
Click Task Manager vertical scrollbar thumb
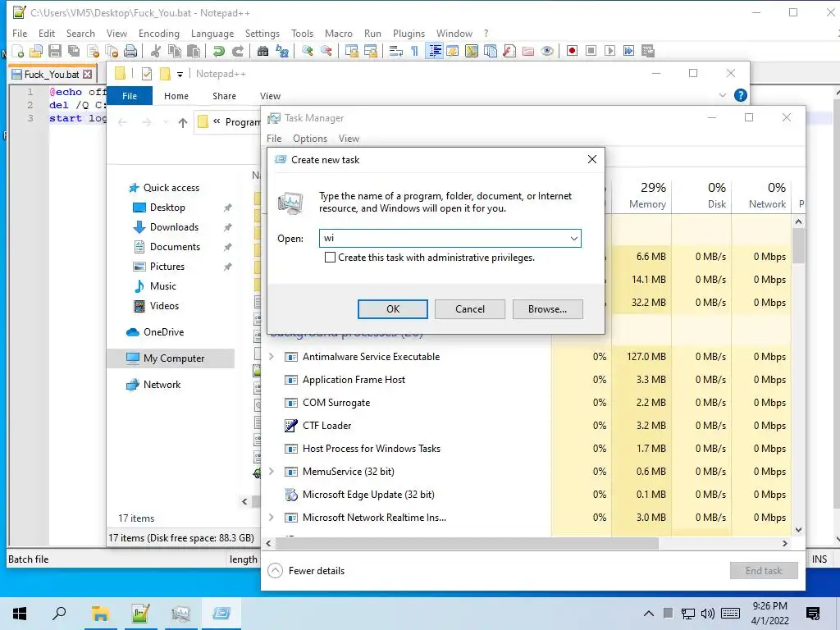click(x=798, y=246)
